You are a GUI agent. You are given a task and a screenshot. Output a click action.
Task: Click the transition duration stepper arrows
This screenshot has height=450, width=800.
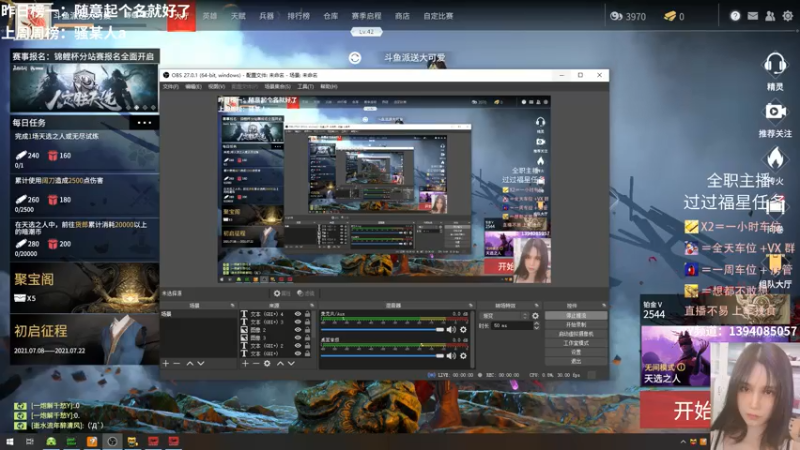click(x=536, y=326)
